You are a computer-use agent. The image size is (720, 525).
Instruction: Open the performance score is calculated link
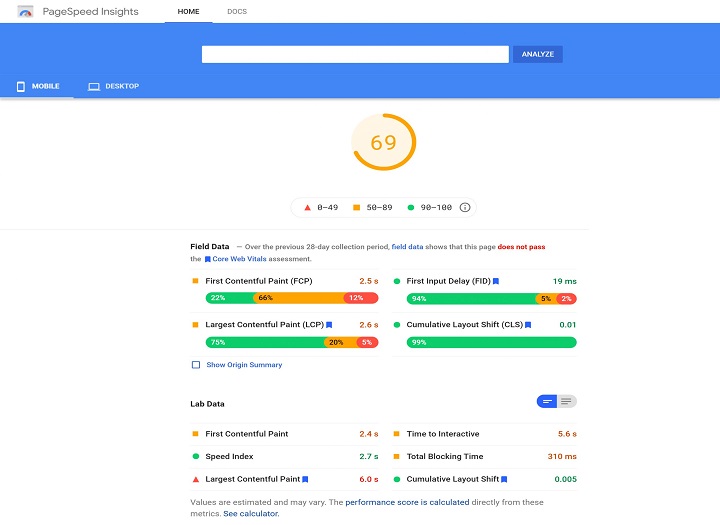[x=407, y=502]
